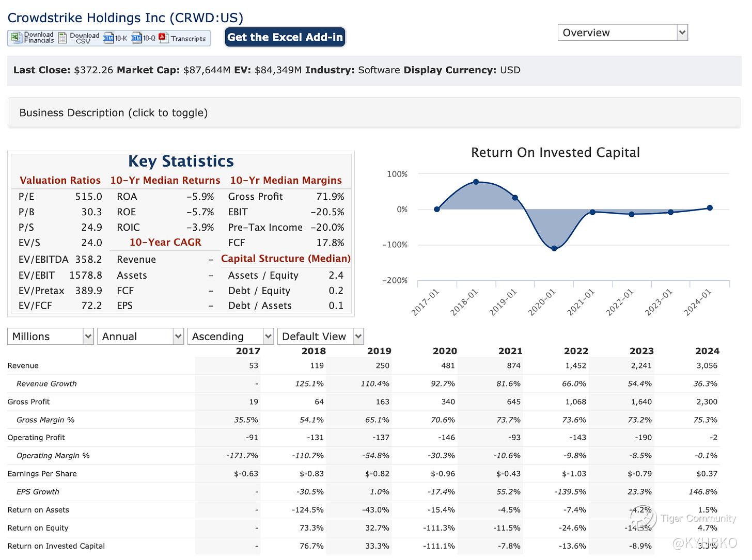
Task: Open the Ascending sort order dropdown
Action: [230, 337]
